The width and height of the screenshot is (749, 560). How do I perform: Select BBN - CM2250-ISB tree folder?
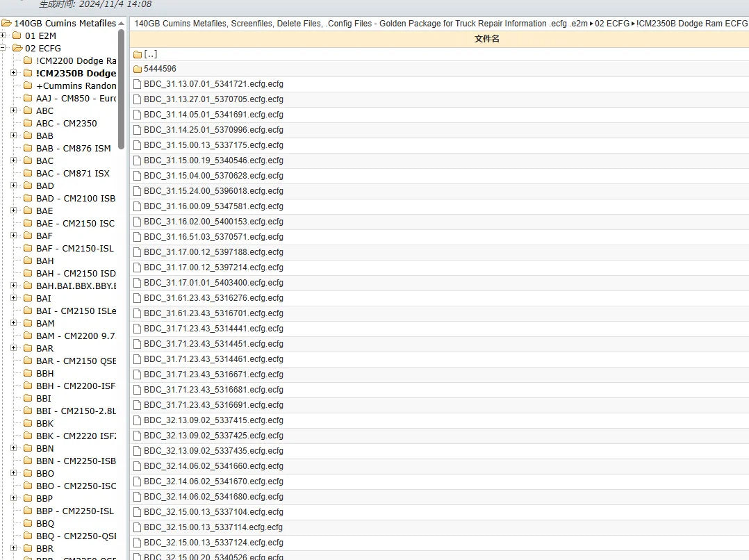pos(76,461)
